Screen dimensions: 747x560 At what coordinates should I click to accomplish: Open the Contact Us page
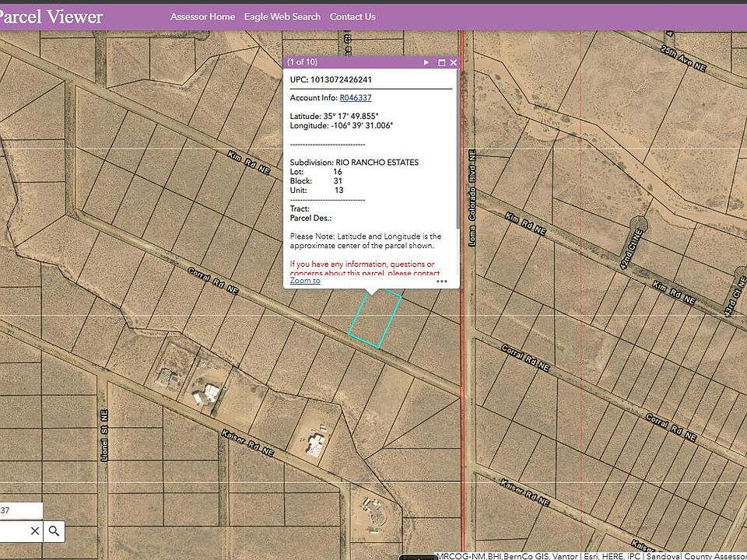[352, 16]
